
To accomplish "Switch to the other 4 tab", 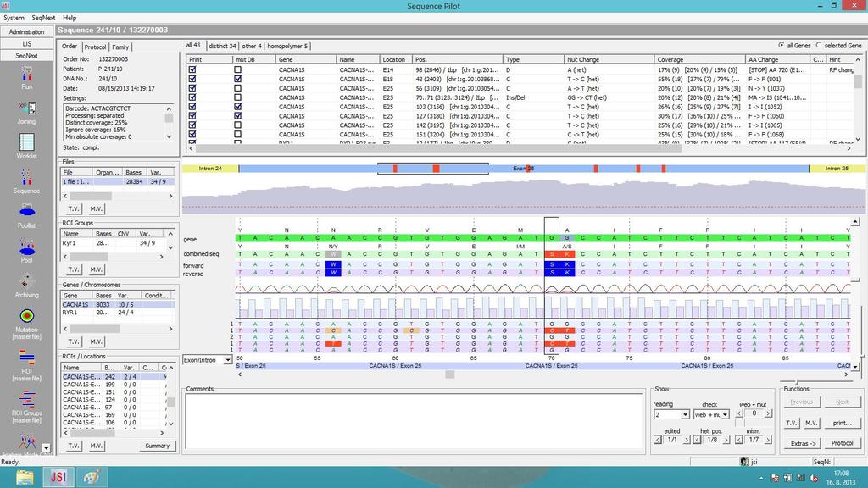I will [x=252, y=46].
